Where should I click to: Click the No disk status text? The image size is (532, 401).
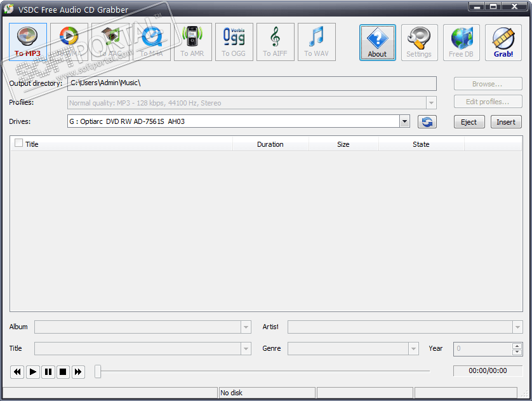[x=231, y=393]
